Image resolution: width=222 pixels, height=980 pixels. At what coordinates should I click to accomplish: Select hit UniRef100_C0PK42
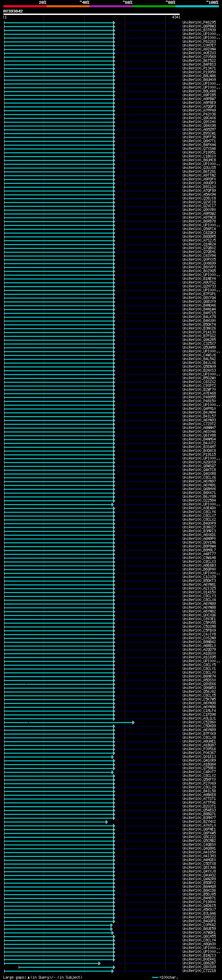tap(199, 925)
